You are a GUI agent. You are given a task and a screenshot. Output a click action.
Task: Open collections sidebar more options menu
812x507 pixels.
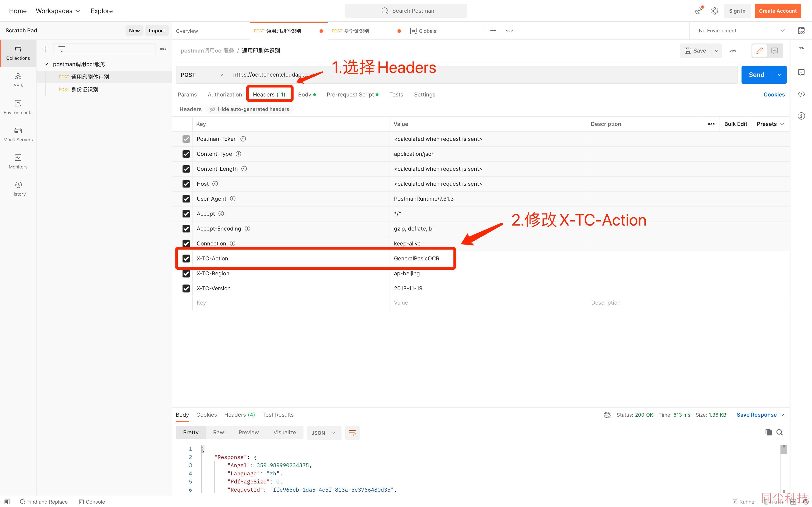tap(163, 49)
